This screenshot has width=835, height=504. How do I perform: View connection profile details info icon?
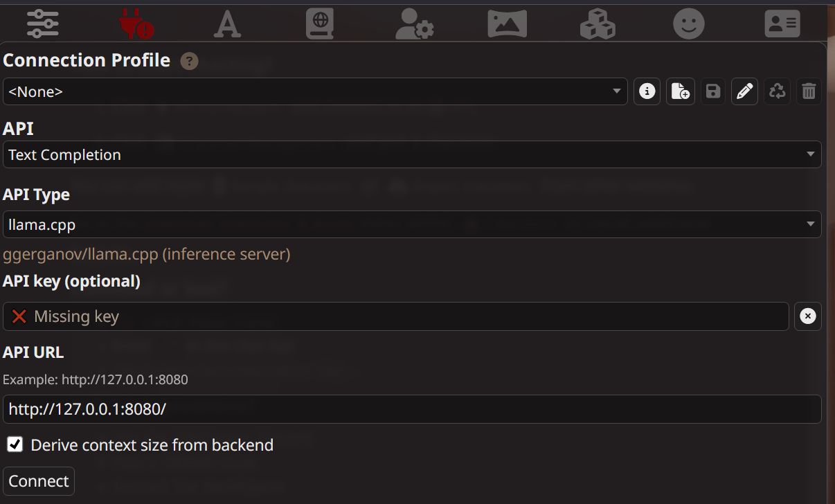click(x=647, y=91)
